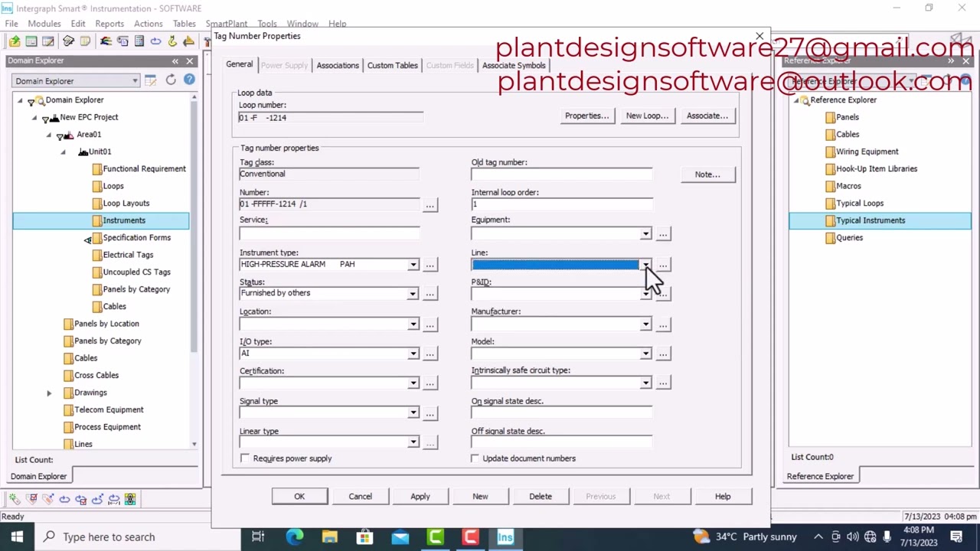Open the Mail app on the taskbar
Viewport: 980px width, 551px height.
click(400, 537)
